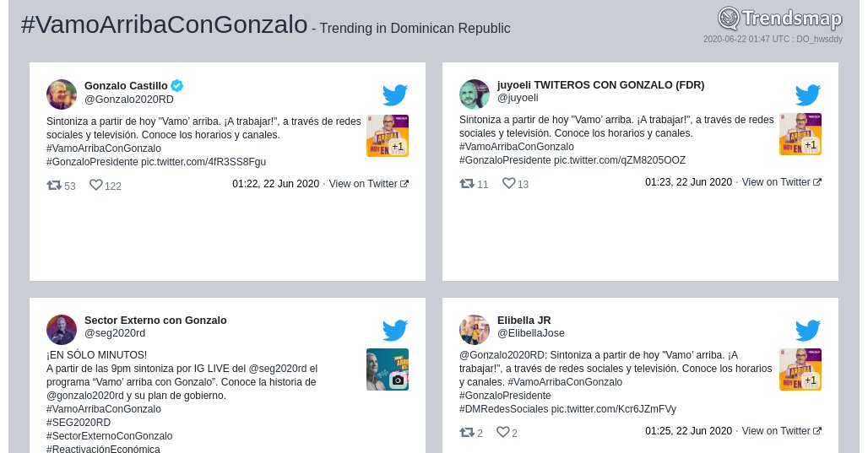Click the 01:25, 22 Jun 2020 timestamp

[x=689, y=431]
